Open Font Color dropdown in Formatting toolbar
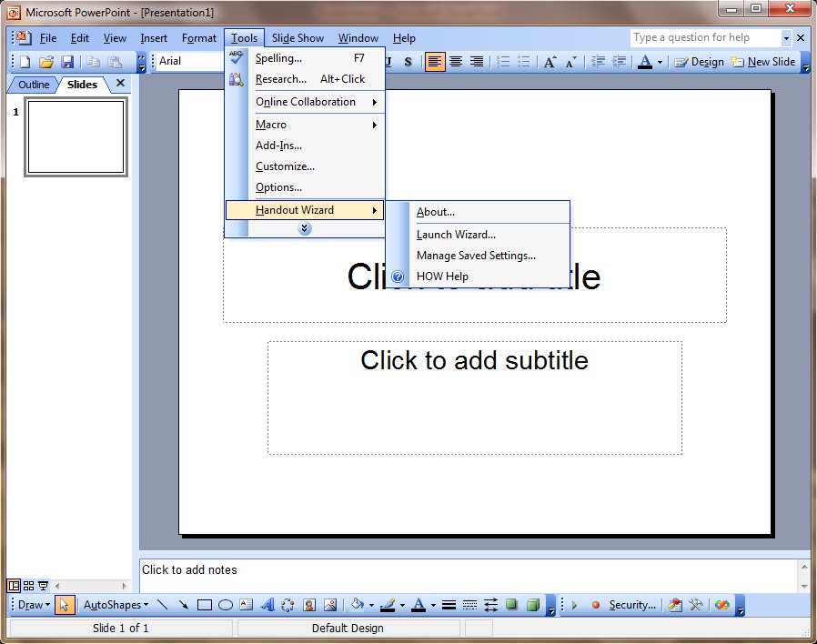 click(x=660, y=62)
